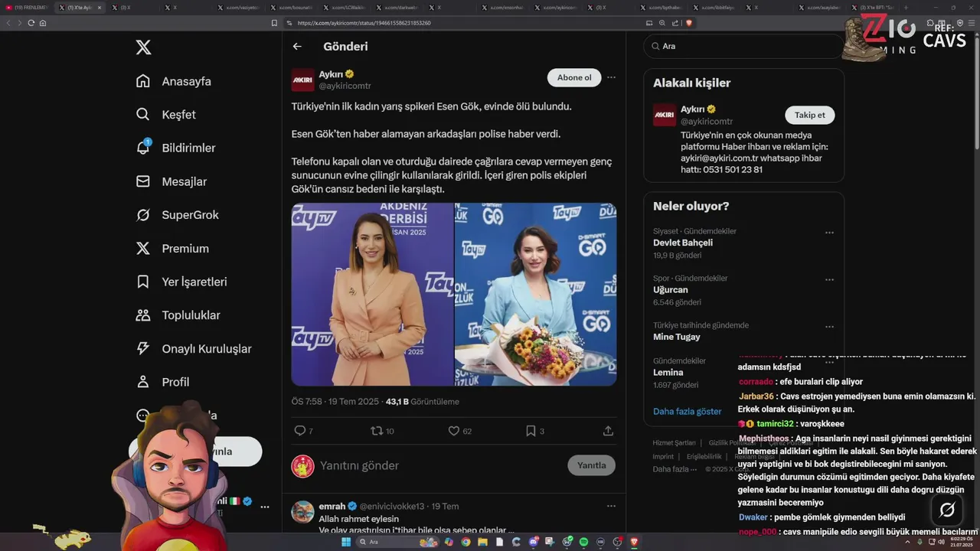Click the date and time in post footer

(x=335, y=401)
